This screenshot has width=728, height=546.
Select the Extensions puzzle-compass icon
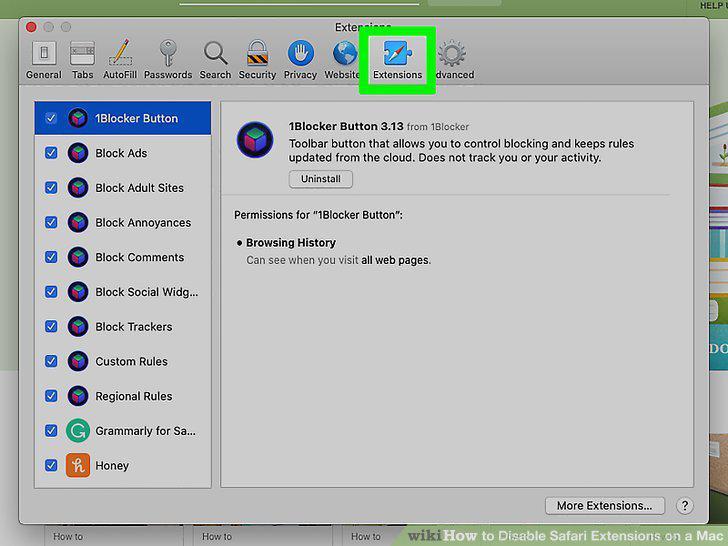click(397, 53)
